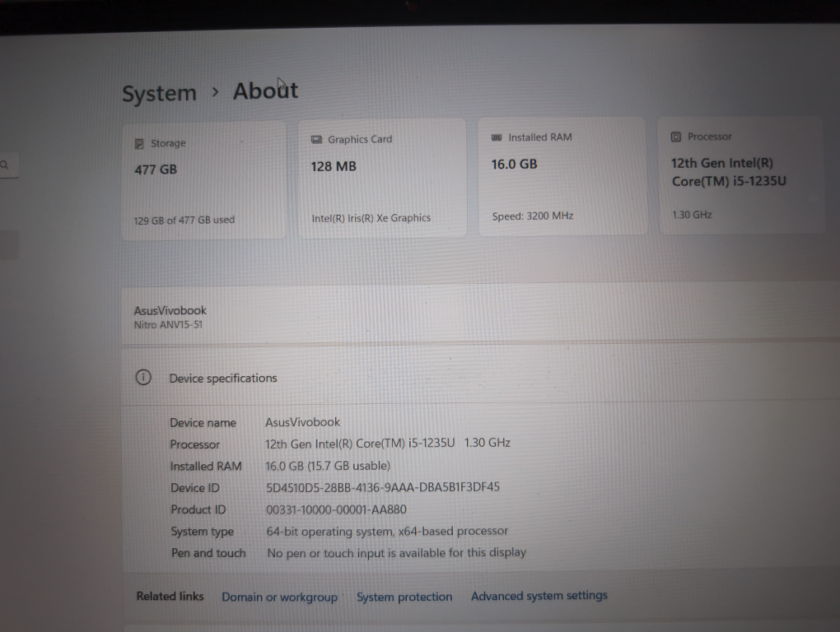The width and height of the screenshot is (840, 632).
Task: Open Domain or workgroup link
Action: coord(280,597)
